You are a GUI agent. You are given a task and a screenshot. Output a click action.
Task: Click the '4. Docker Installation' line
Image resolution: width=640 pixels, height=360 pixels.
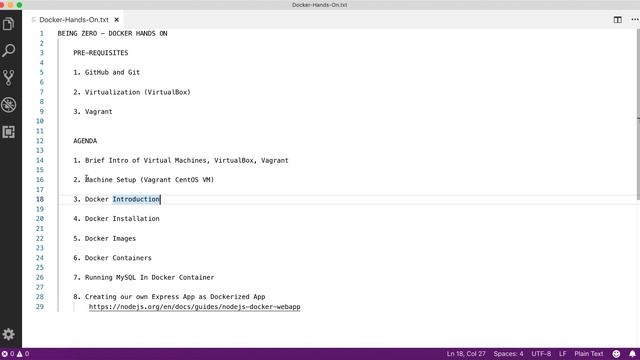(116, 219)
